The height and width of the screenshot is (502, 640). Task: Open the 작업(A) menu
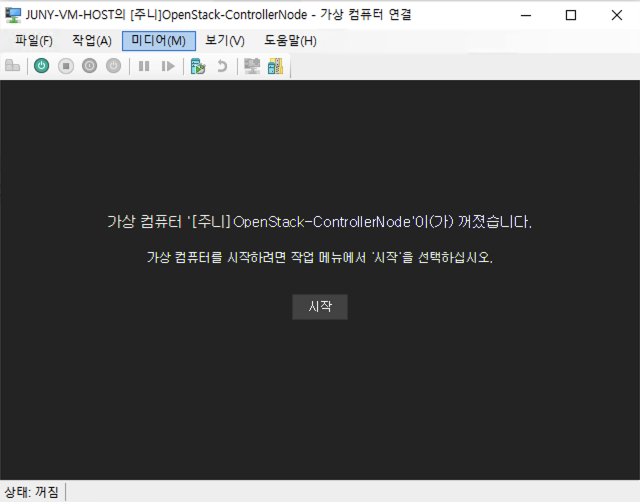(x=92, y=41)
